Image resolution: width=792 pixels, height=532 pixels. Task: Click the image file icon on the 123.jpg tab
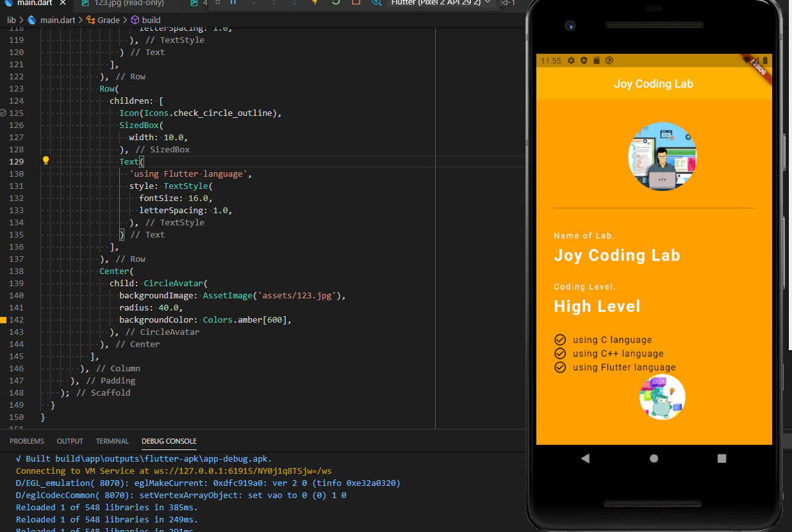click(86, 3)
